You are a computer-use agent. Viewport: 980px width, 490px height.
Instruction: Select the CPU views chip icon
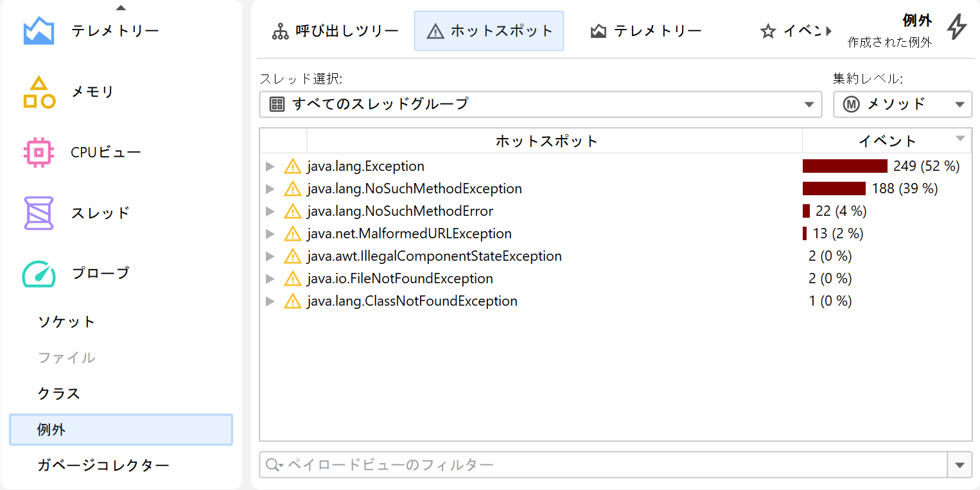(39, 153)
